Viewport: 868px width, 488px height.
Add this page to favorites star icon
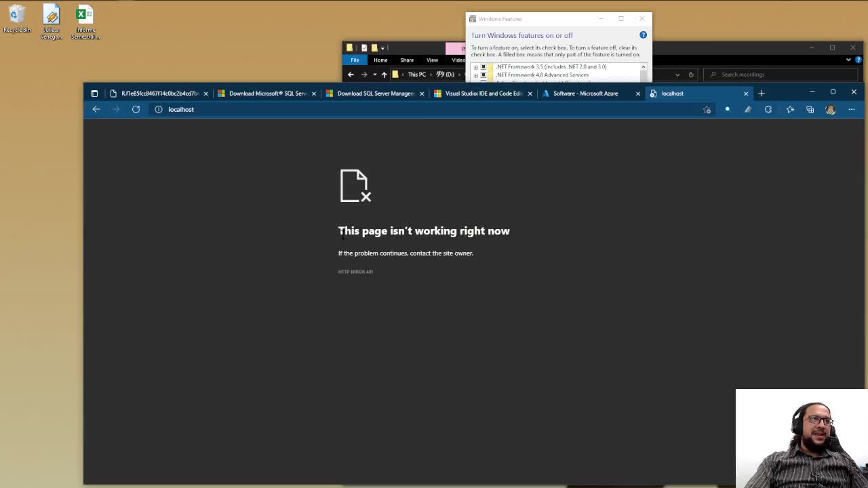tap(707, 109)
